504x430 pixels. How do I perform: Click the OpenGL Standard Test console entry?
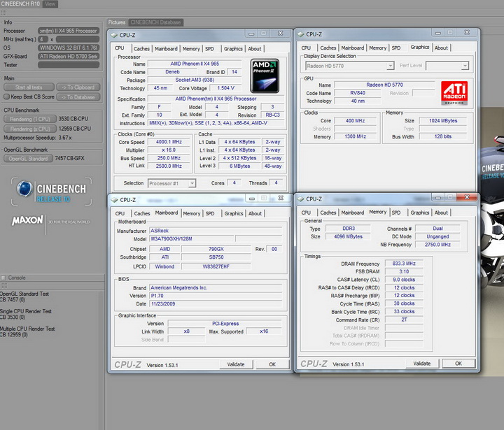(x=24, y=296)
